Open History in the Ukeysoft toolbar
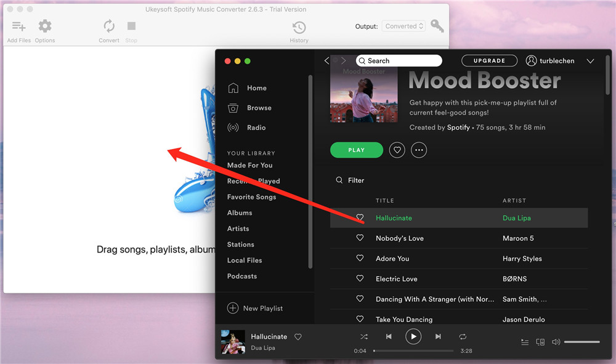The image size is (616, 364). (299, 32)
